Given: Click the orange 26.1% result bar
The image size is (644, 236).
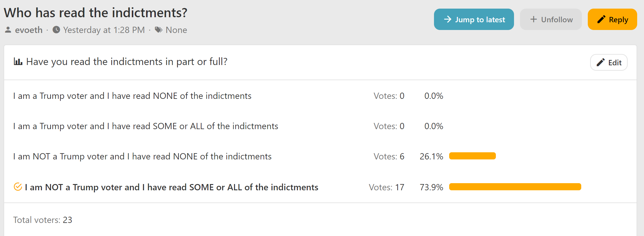Looking at the screenshot, I should pyautogui.click(x=472, y=156).
